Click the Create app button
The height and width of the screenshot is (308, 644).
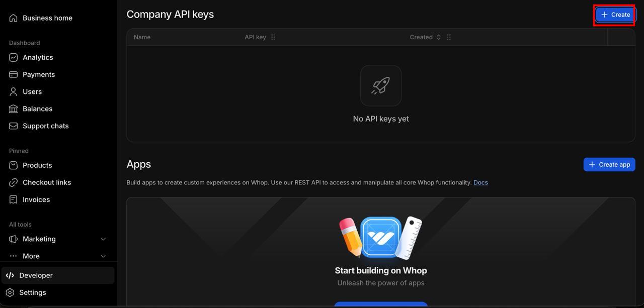[609, 164]
